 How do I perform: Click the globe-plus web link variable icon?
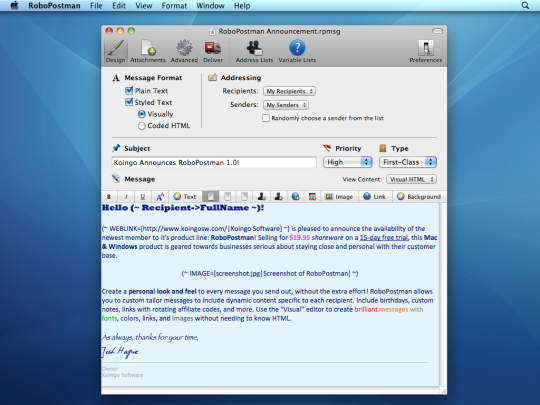(x=295, y=197)
